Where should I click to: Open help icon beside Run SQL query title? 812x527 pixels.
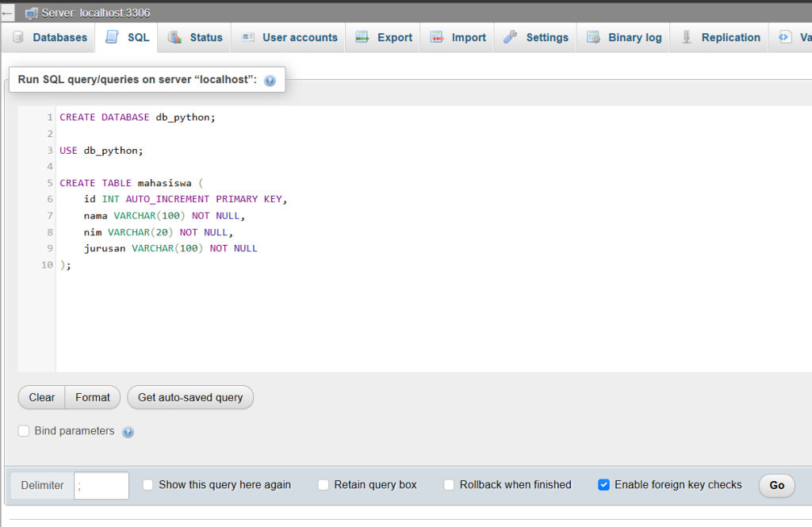[270, 80]
